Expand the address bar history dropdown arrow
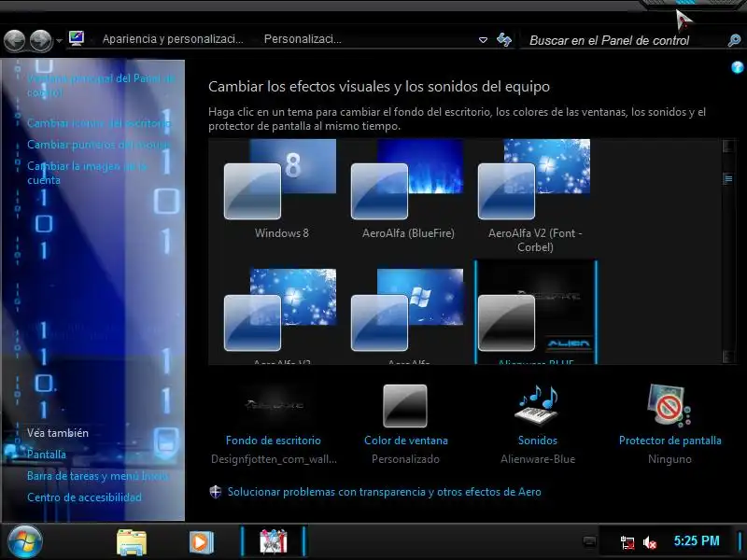This screenshot has height=560, width=747. pos(483,40)
